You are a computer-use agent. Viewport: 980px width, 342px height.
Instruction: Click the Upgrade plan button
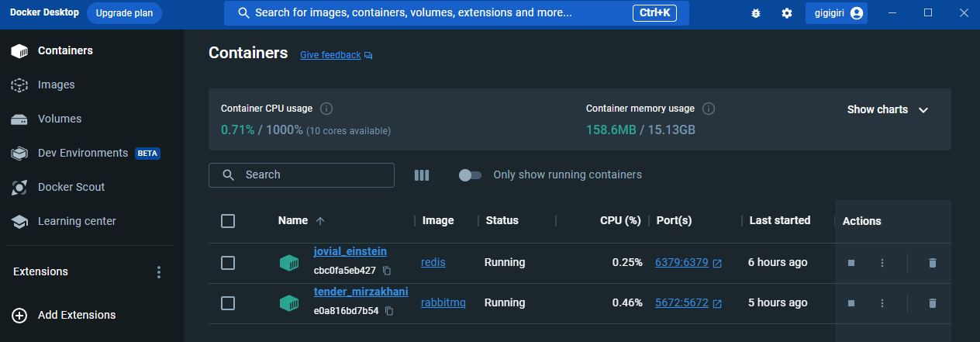pos(124,13)
